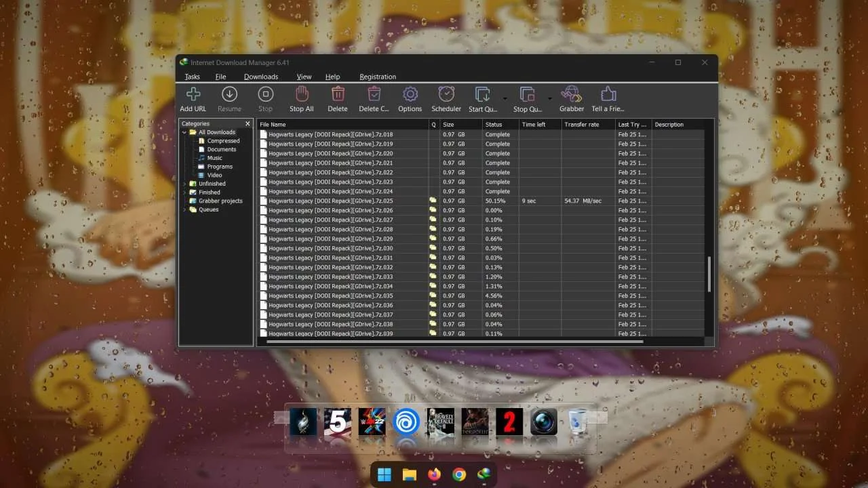Open the Tasks menu
Image resolution: width=868 pixels, height=488 pixels.
click(x=192, y=77)
